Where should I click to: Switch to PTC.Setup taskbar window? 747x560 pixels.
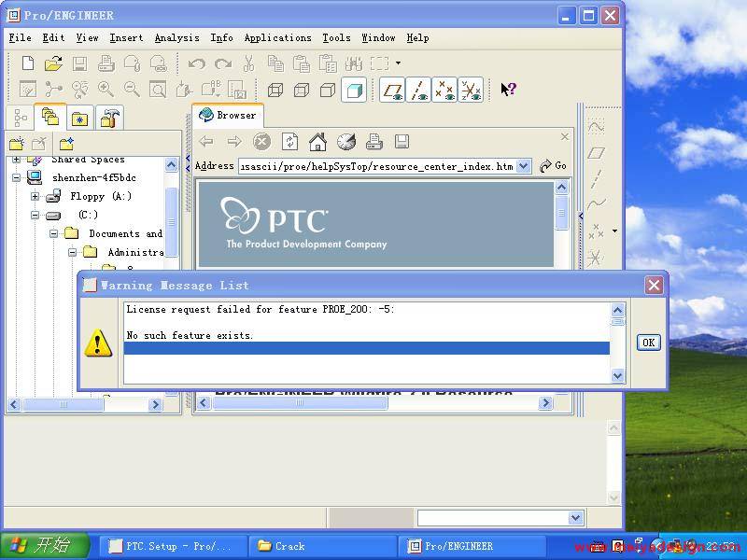pos(172,546)
